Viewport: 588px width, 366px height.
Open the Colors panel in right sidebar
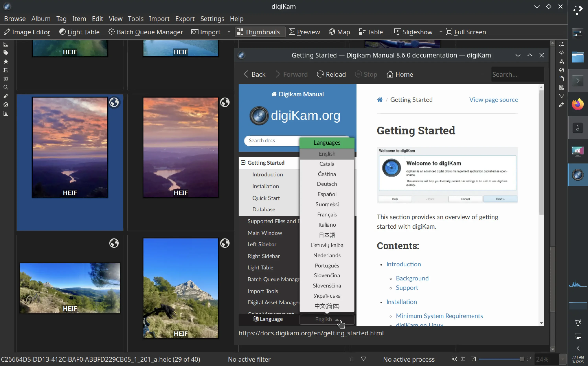[562, 61]
